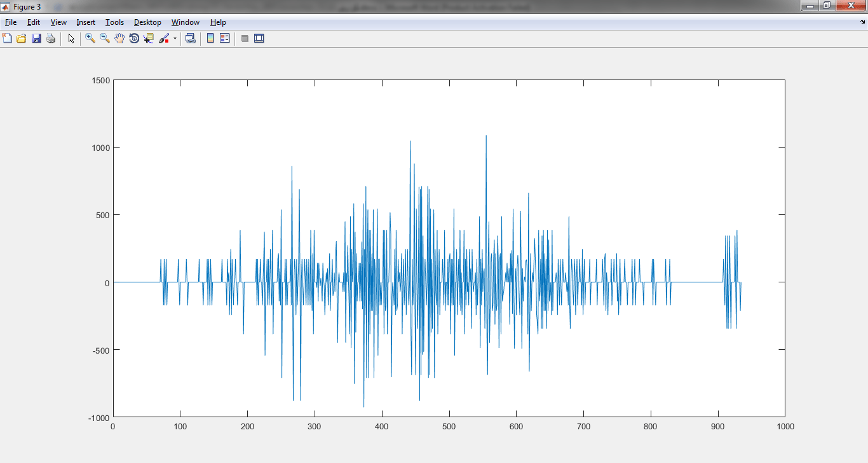Open the File menu

click(x=11, y=22)
